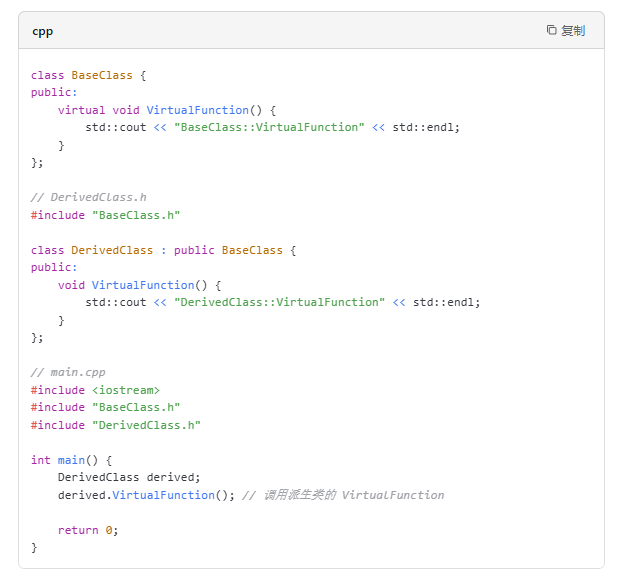Click the derived.VirtualFunction() call
Image resolution: width=625 pixels, height=580 pixels.
[146, 495]
